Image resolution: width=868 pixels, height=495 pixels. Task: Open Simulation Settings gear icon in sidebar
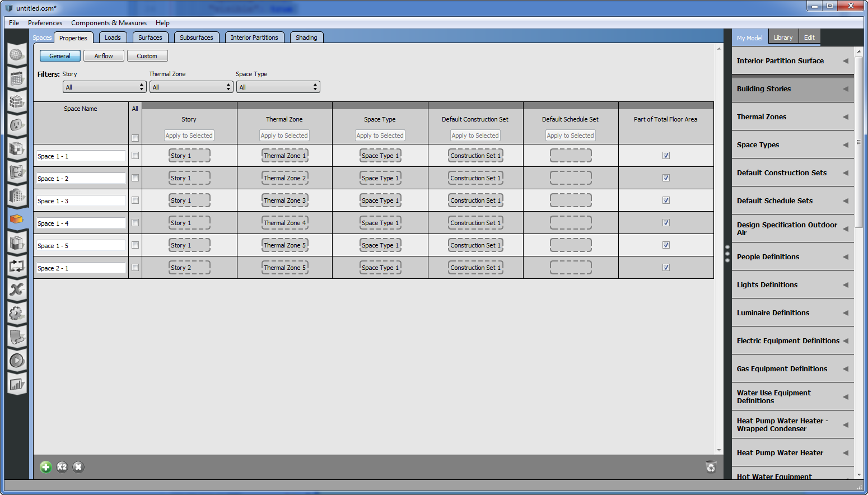[16, 314]
